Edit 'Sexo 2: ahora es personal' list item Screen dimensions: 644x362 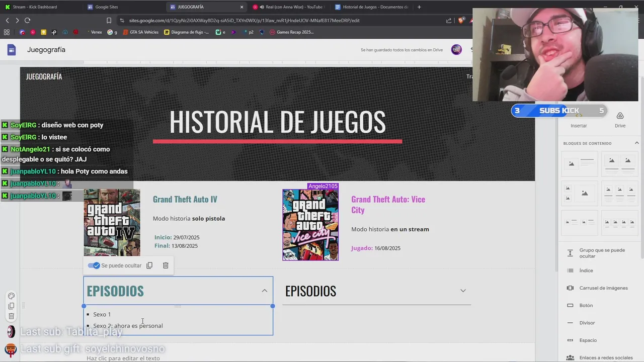click(x=128, y=326)
